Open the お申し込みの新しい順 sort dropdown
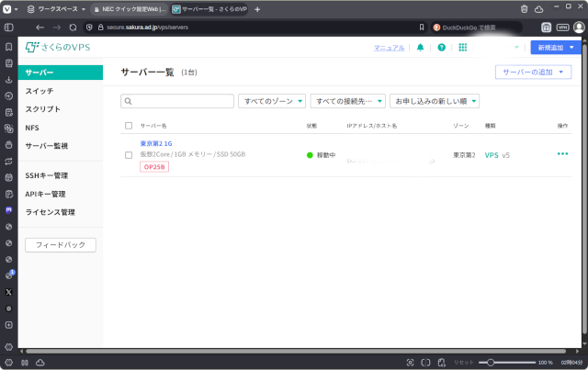The height and width of the screenshot is (370, 588). [x=435, y=101]
